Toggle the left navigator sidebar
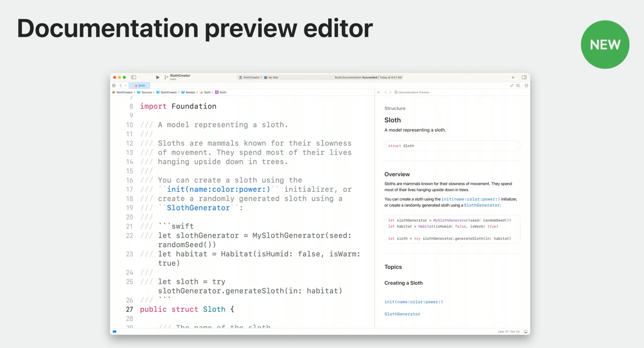The image size is (644, 348). [x=134, y=77]
